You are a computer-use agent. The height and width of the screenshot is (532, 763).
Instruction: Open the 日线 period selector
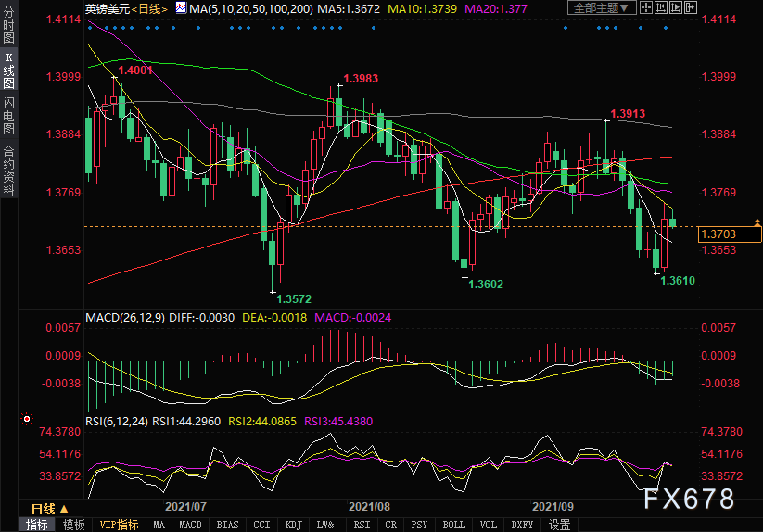(50, 509)
